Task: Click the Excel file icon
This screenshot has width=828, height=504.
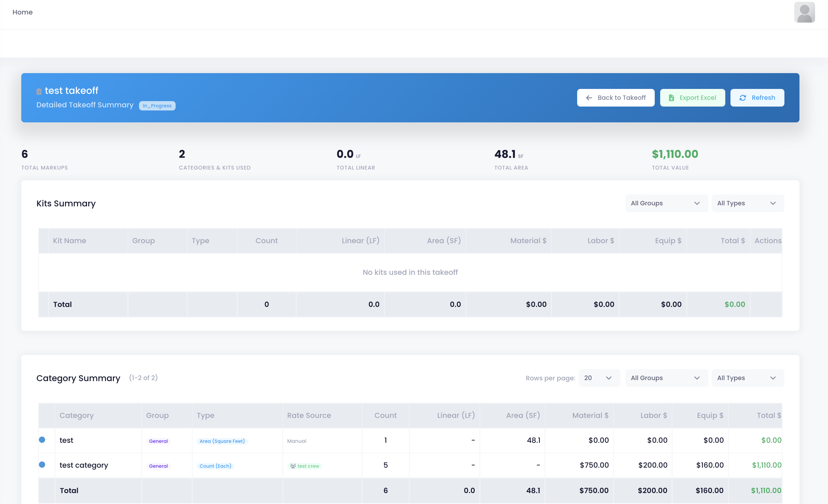Action: (x=671, y=98)
